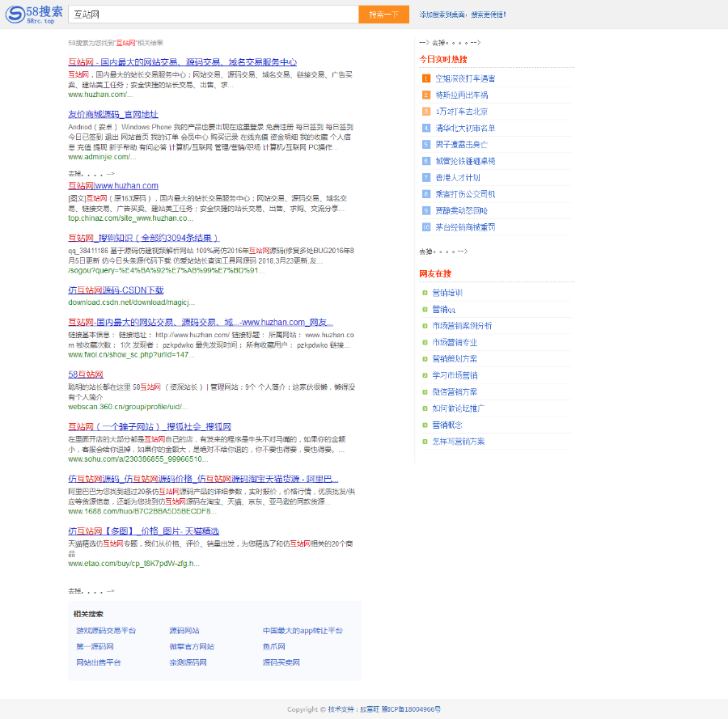The image size is (728, 719).
Task: Open related search 微擎官方网站
Action: (192, 646)
